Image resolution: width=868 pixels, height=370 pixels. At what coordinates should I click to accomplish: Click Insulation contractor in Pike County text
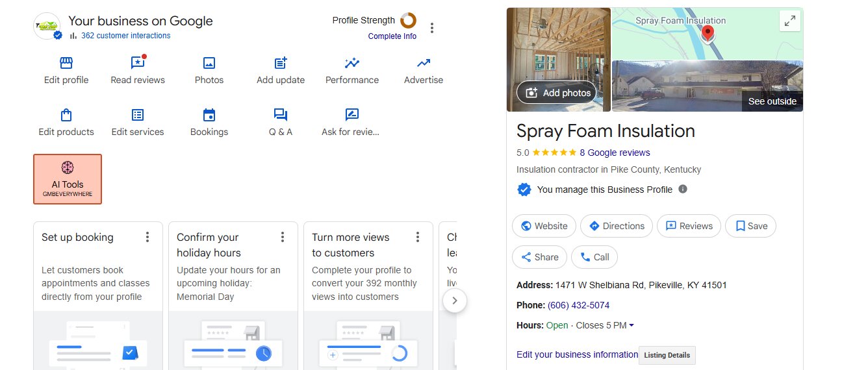[609, 169]
